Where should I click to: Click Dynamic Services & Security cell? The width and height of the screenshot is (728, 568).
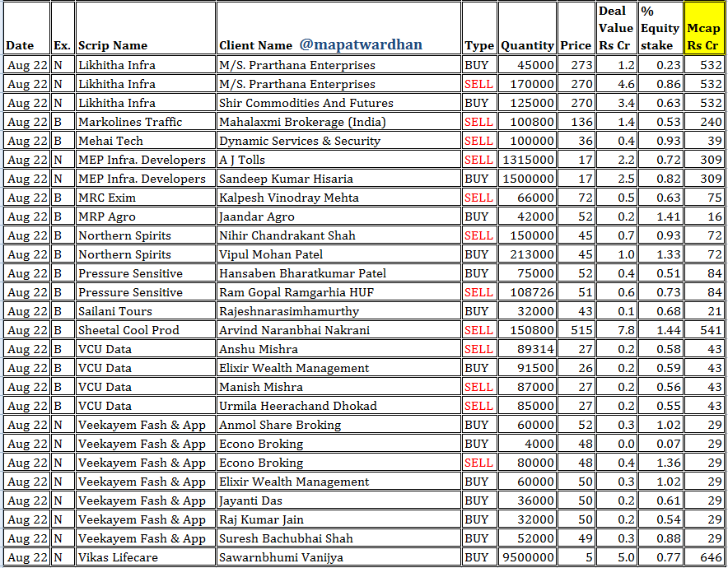pos(338,141)
